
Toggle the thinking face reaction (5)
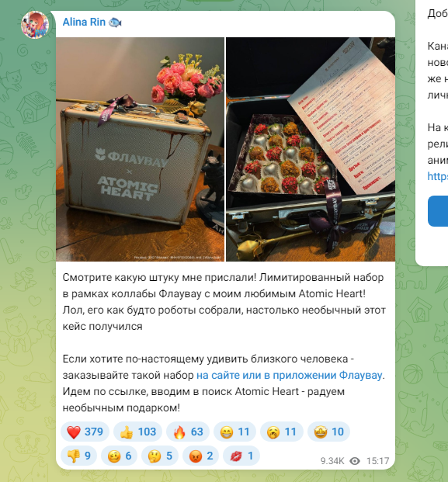[160, 456]
